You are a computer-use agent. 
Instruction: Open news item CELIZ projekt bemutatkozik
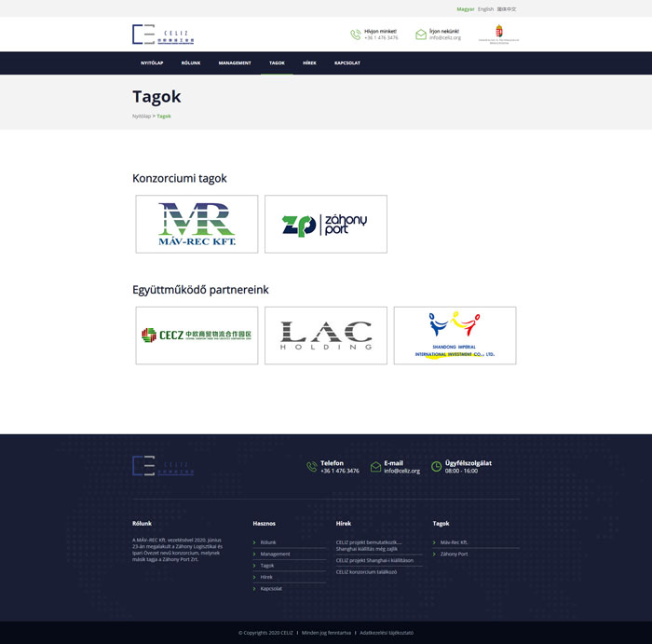pos(369,545)
